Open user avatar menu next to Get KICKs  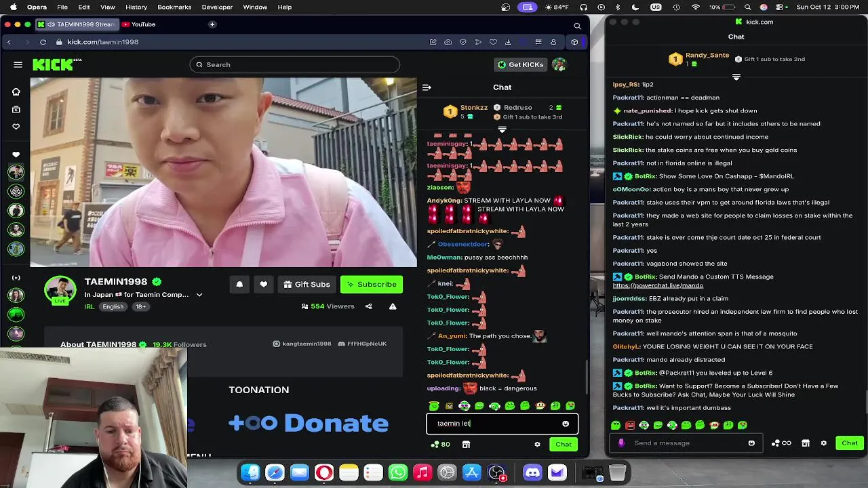point(559,64)
